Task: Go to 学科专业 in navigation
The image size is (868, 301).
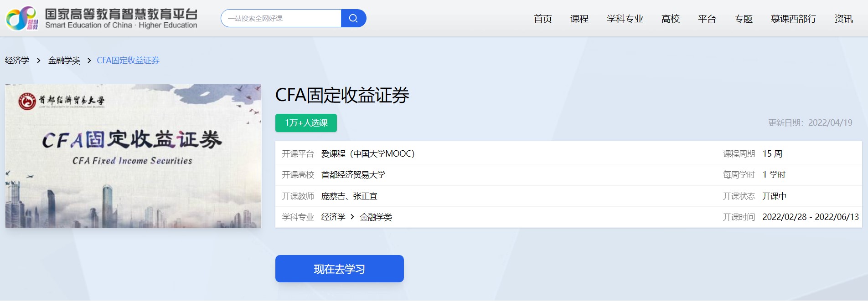Action: 625,19
